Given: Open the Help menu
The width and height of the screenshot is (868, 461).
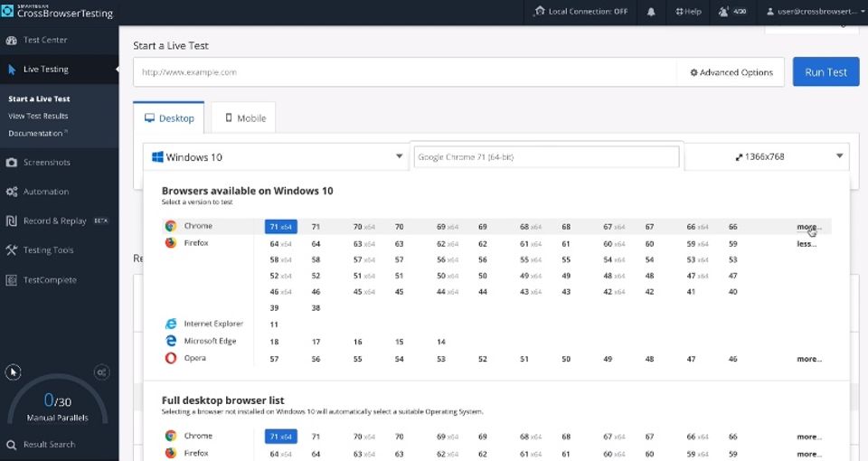Looking at the screenshot, I should coord(688,12).
